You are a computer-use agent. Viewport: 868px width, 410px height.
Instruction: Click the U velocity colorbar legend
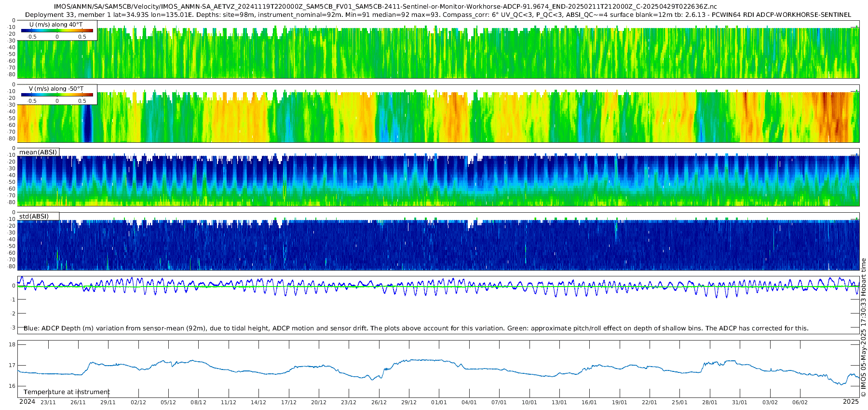pyautogui.click(x=57, y=30)
